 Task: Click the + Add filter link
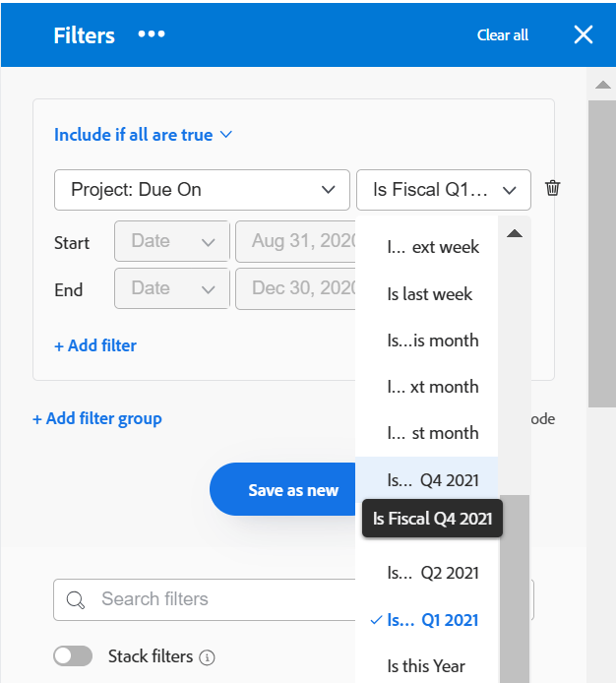[95, 345]
